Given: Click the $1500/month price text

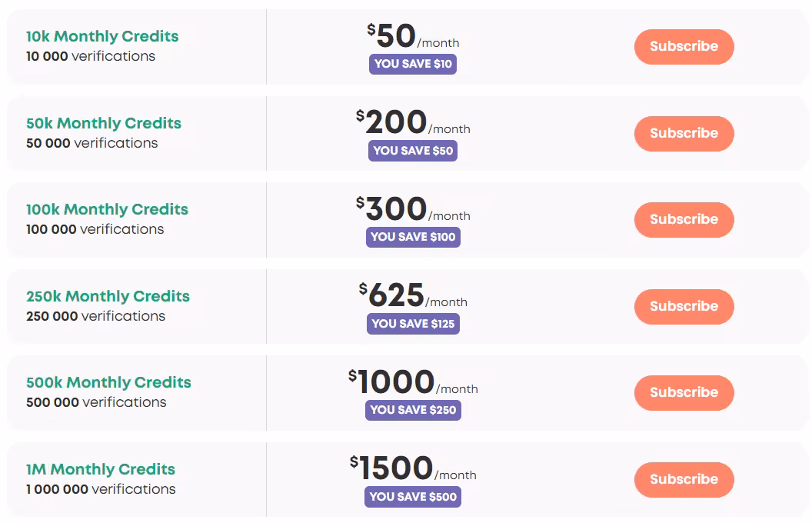Looking at the screenshot, I should (x=412, y=468).
